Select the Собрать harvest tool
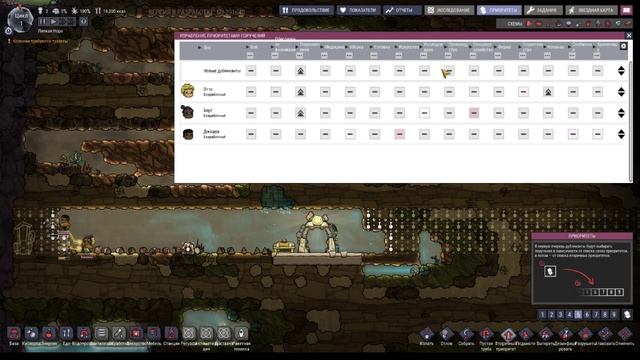This screenshot has width=640, height=360. pos(466,334)
